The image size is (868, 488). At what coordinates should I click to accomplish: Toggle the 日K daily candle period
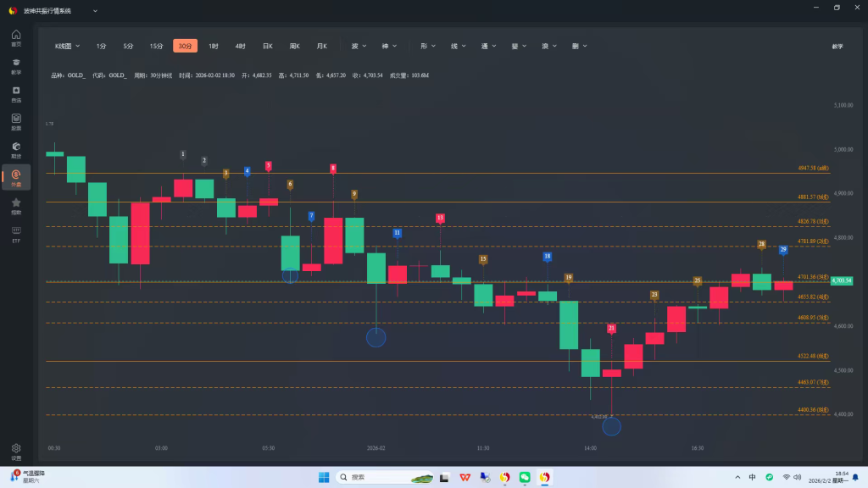tap(267, 46)
